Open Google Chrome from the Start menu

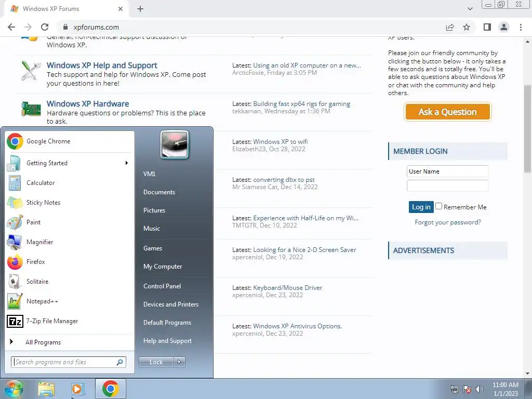click(x=70, y=141)
